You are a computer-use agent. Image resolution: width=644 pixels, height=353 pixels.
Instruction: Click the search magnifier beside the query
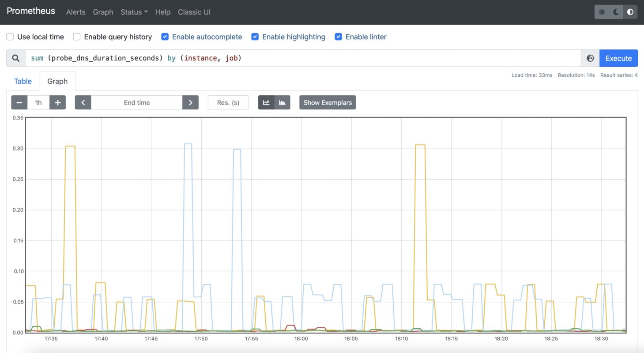point(15,58)
